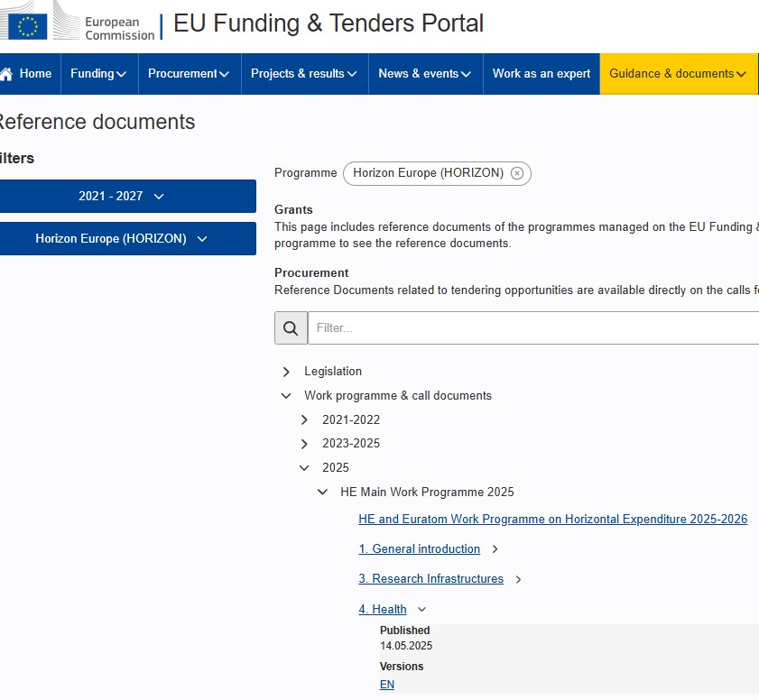Open the Guidance & documents menu
This screenshot has height=700, width=759.
click(x=678, y=74)
